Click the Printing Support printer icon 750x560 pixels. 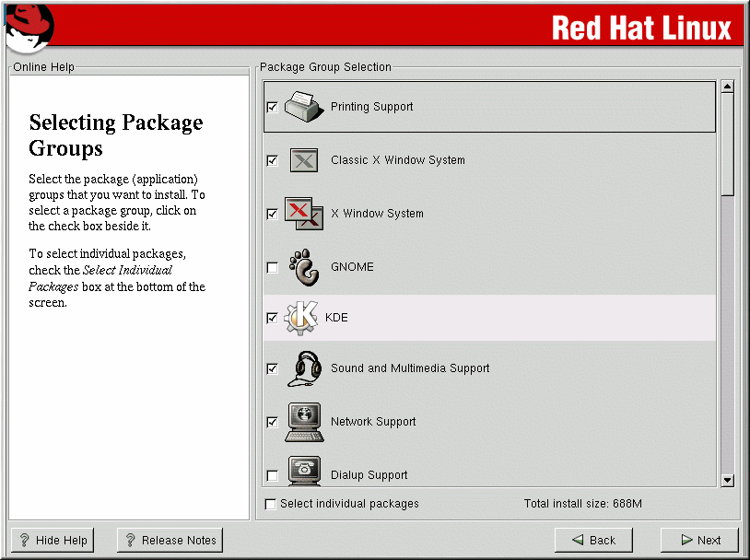[x=303, y=107]
